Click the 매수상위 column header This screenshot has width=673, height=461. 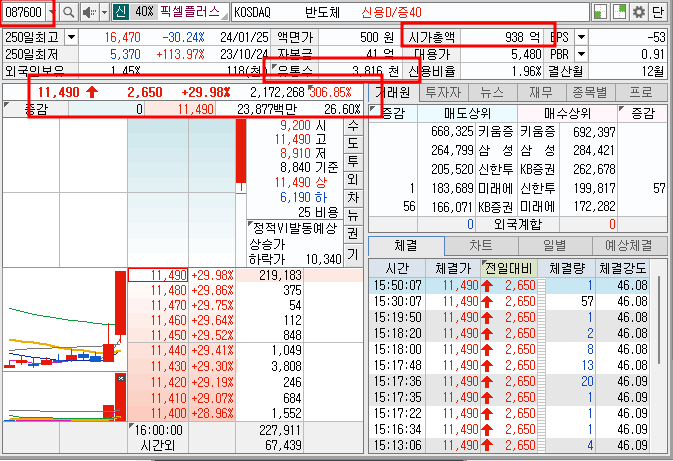pos(567,113)
